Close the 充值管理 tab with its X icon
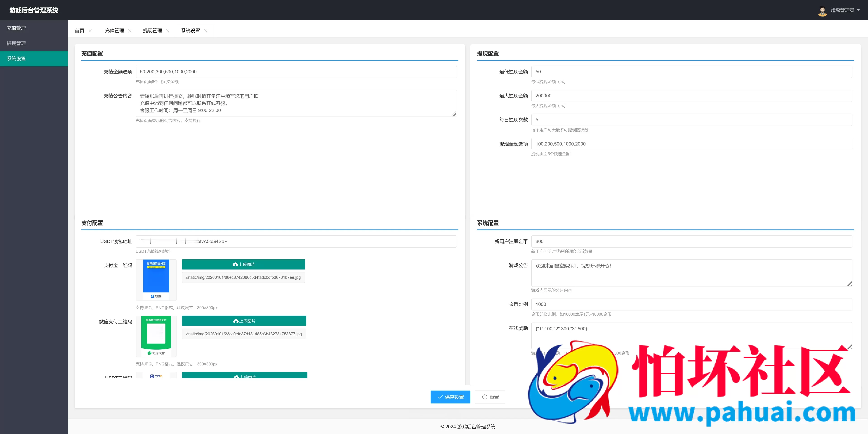The width and height of the screenshot is (868, 434). coord(130,31)
